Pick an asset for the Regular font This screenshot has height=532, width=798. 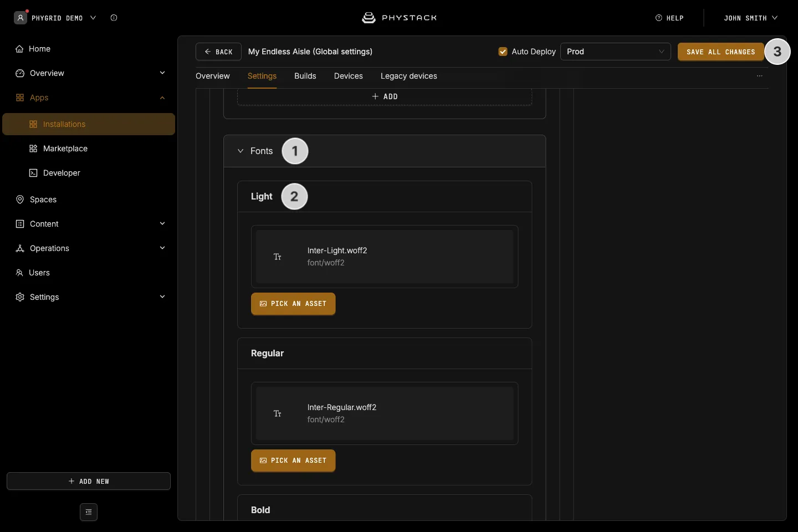[x=293, y=461]
